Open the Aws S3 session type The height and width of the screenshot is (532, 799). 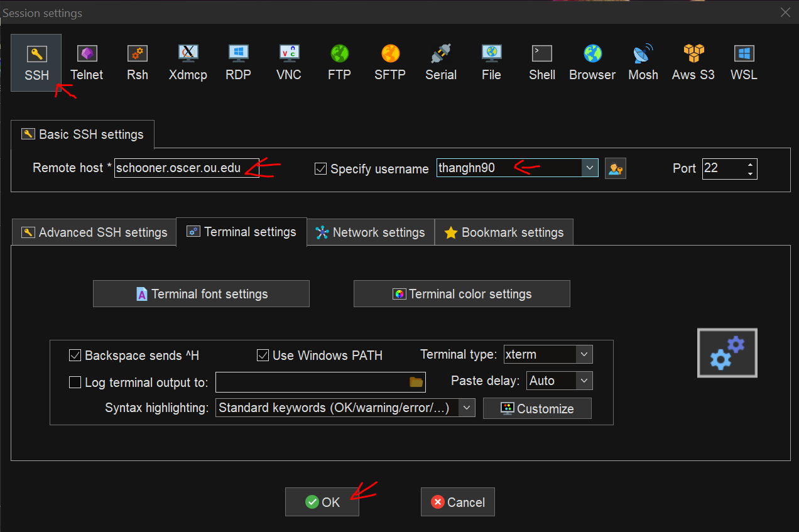pyautogui.click(x=693, y=61)
